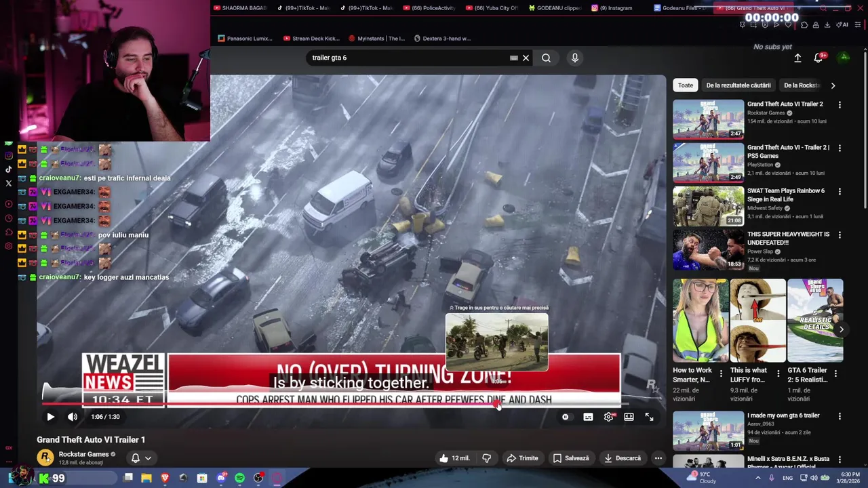Switch to the Godeanu Files tab
The width and height of the screenshot is (868, 488).
click(680, 8)
